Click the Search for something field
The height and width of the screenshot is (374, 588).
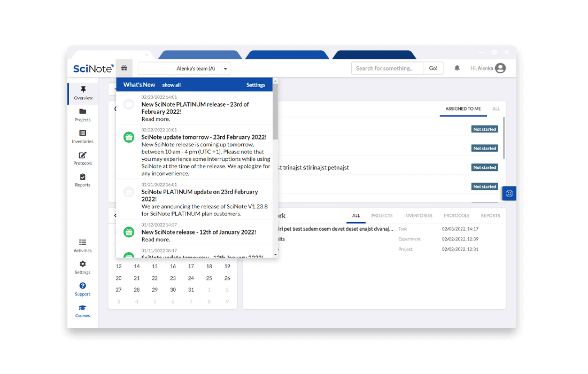387,68
